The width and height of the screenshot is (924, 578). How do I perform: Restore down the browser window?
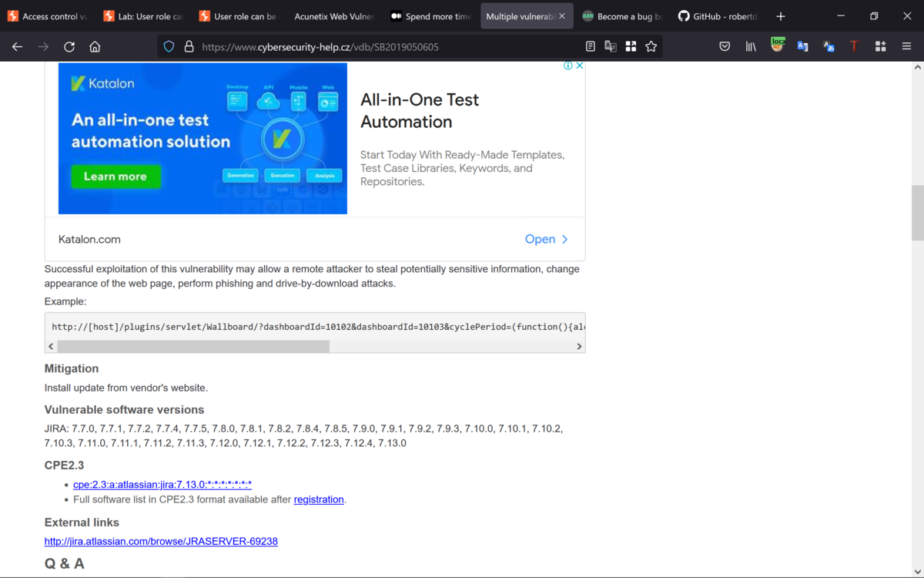(874, 16)
